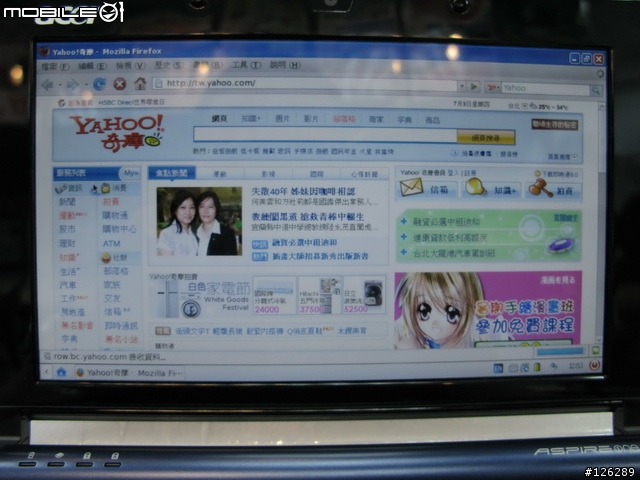
Task: Click the battery icon in system tray
Action: click(537, 367)
